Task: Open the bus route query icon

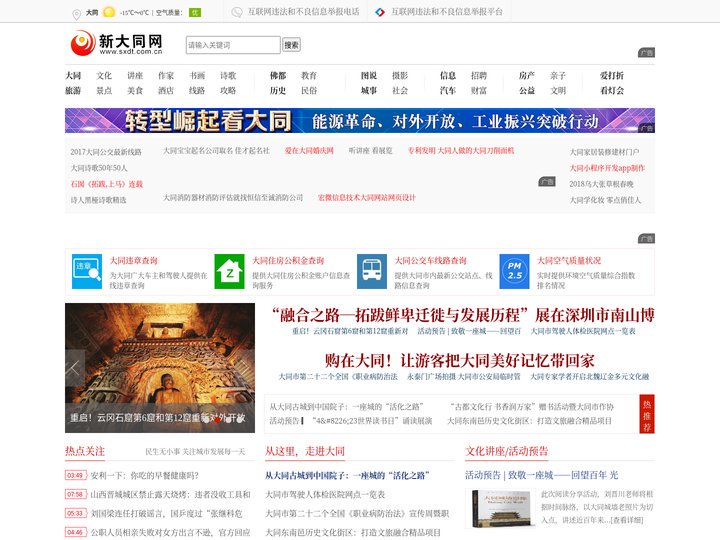Action: pyautogui.click(x=372, y=271)
